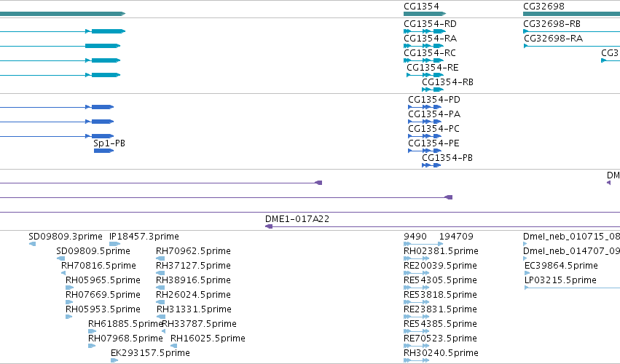620x364 pixels.
Task: Select the Sp1-PB protein glyph
Action: (103, 151)
